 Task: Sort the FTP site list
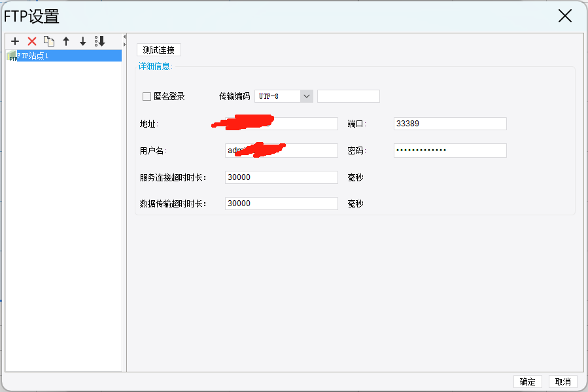[100, 41]
